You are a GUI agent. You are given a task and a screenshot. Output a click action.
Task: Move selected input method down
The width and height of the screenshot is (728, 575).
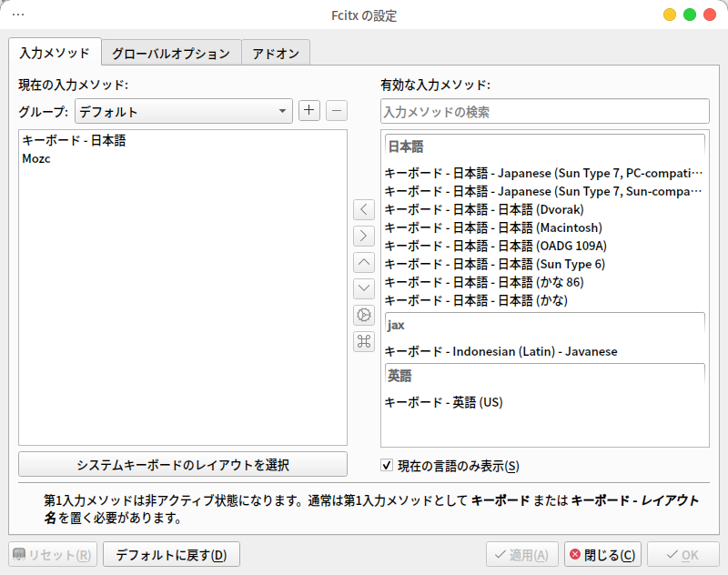pyautogui.click(x=364, y=288)
